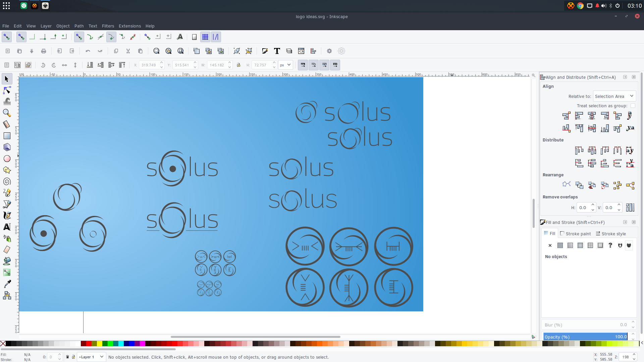Click the Print document icon
Viewport: 644px width, 362px height.
click(x=44, y=51)
